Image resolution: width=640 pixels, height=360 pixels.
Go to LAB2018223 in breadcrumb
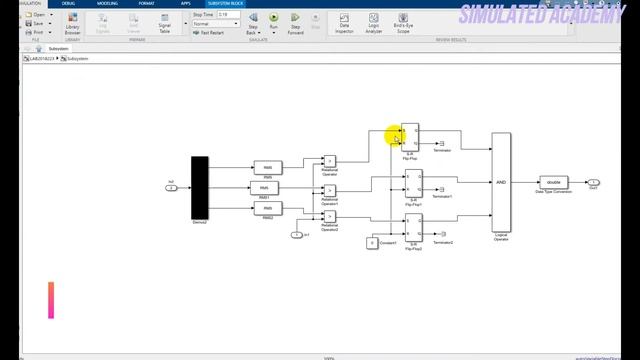(x=41, y=59)
